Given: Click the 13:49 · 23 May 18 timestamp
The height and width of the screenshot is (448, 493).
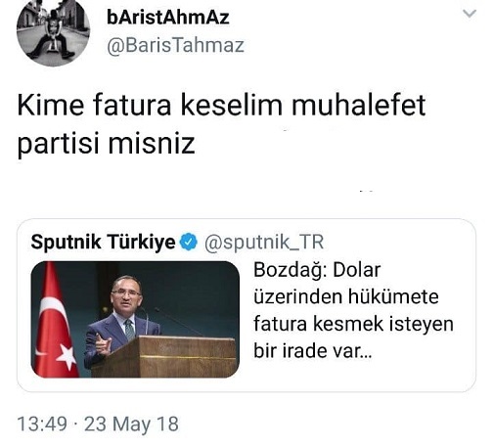Looking at the screenshot, I should (x=98, y=425).
